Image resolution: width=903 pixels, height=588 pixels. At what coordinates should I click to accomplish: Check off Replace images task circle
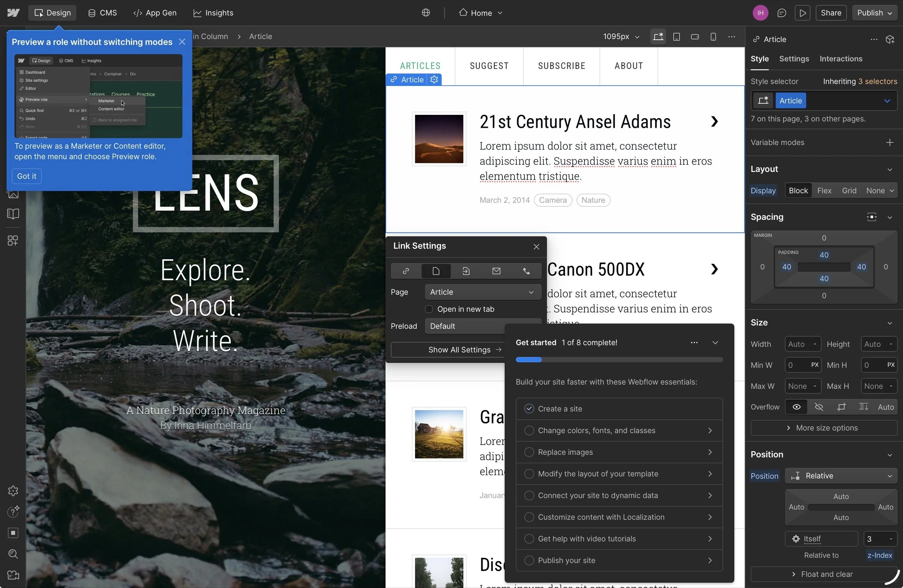(529, 452)
